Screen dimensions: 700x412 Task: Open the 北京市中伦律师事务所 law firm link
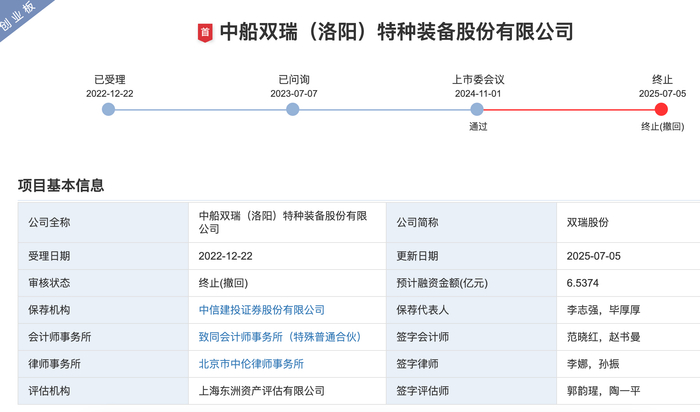[251, 364]
